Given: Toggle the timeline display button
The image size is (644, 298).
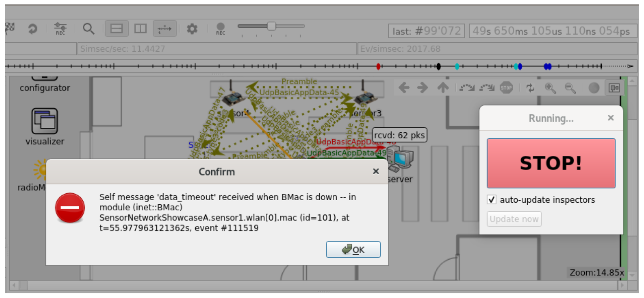Looking at the screenshot, I should pos(165,29).
